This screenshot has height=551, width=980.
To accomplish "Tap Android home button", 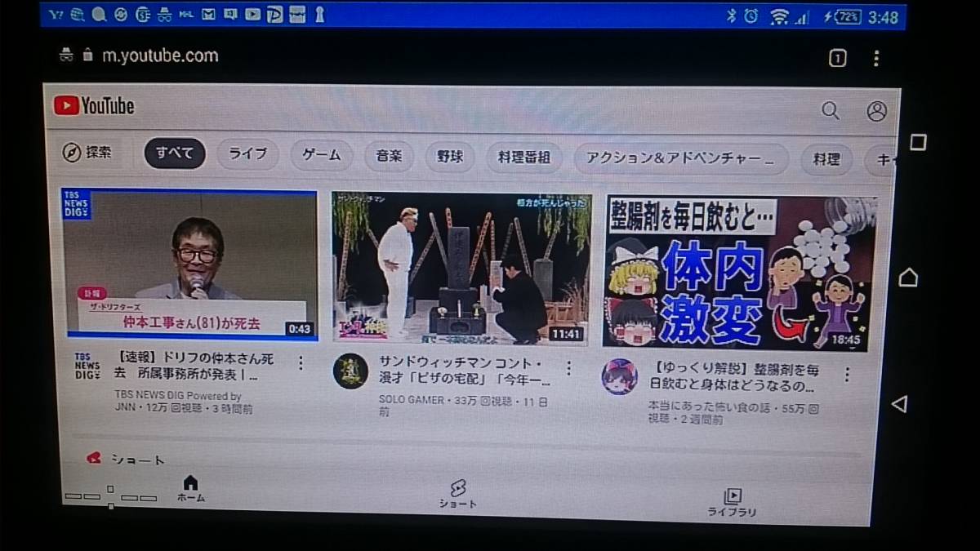I will [908, 278].
